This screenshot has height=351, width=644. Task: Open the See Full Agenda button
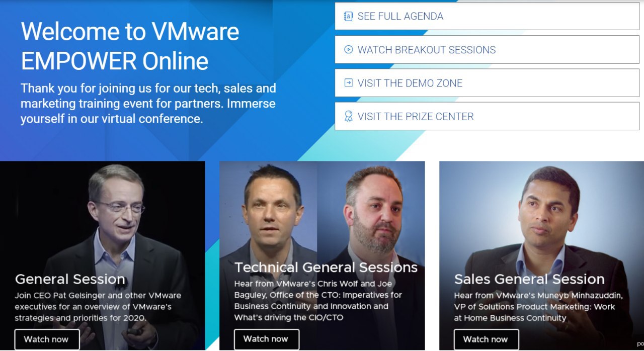tap(487, 16)
